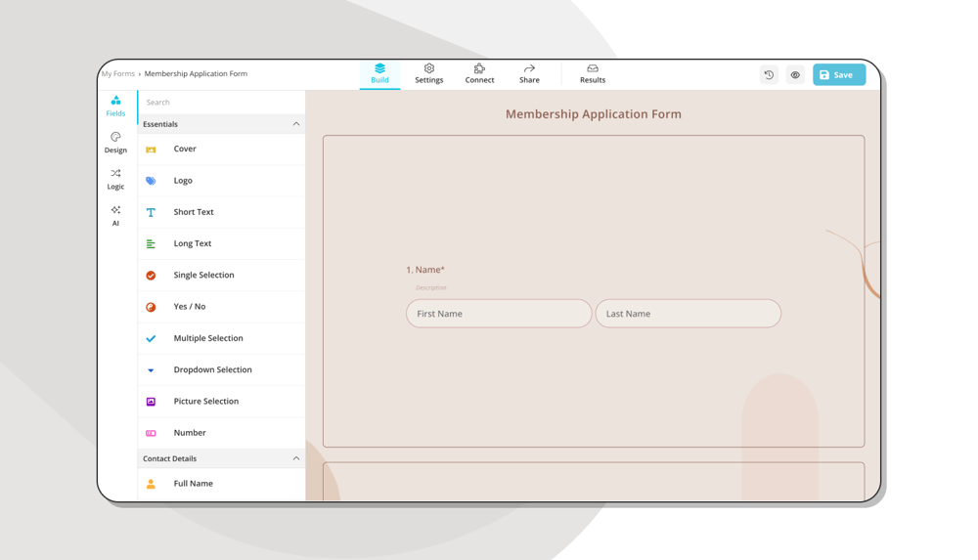Viewport: 978px width, 560px height.
Task: Click the field Search box
Action: (x=220, y=103)
